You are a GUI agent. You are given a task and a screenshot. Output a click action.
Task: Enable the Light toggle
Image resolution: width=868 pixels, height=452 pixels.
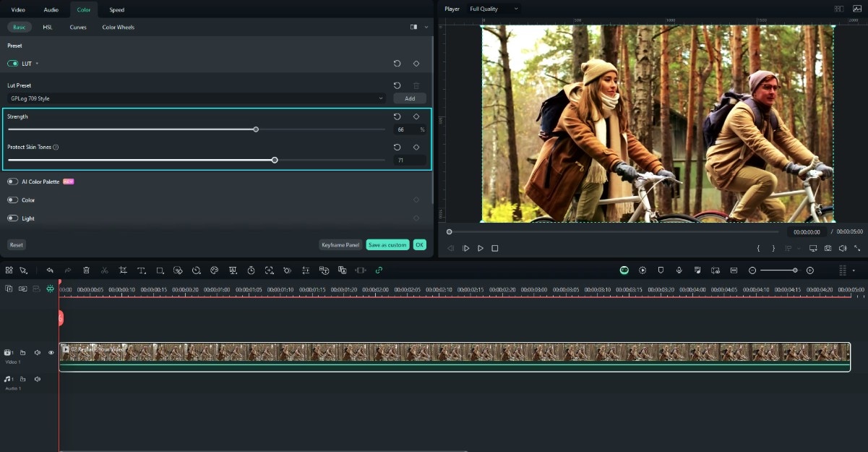tap(13, 218)
